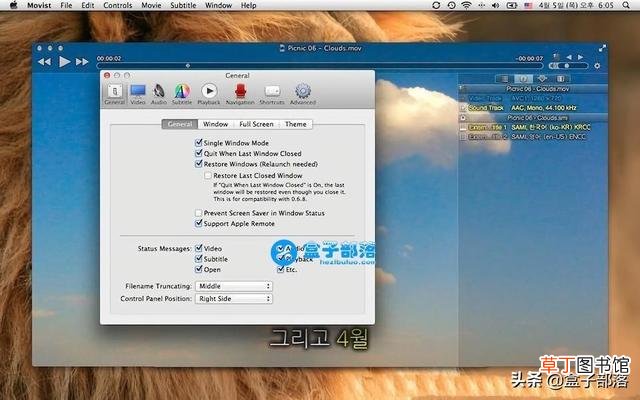Toggle Subtitle status messages checkbox
This screenshot has height=400, width=640.
[199, 259]
